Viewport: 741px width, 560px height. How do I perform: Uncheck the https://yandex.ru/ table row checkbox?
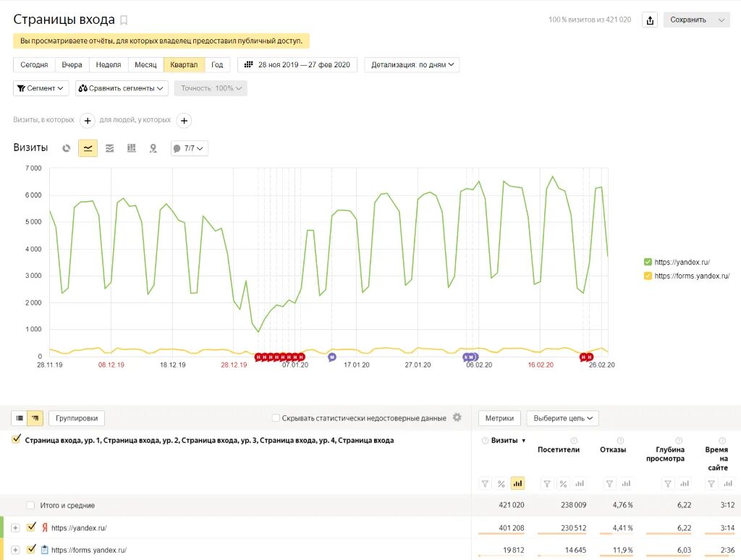31,527
